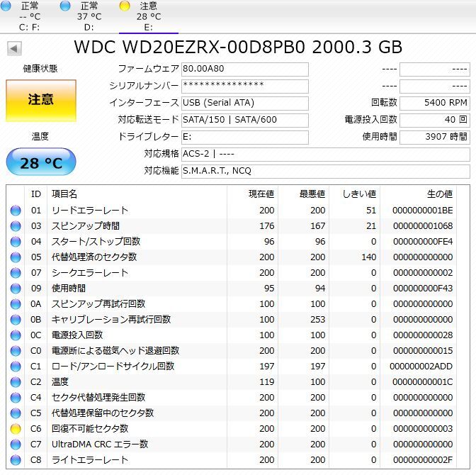The width and height of the screenshot is (476, 475).
Task: Select the 代替処理保留中のセクタ数 row name
Action: (103, 413)
